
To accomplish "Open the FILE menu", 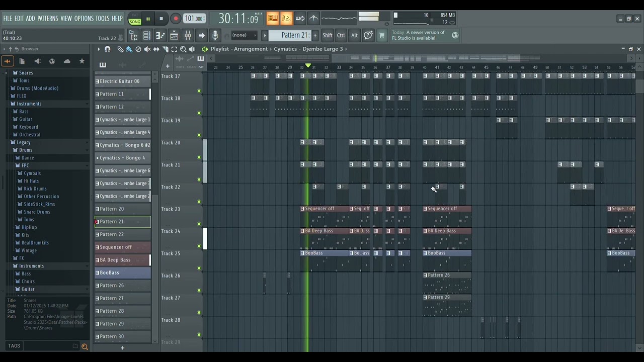I will (8, 19).
